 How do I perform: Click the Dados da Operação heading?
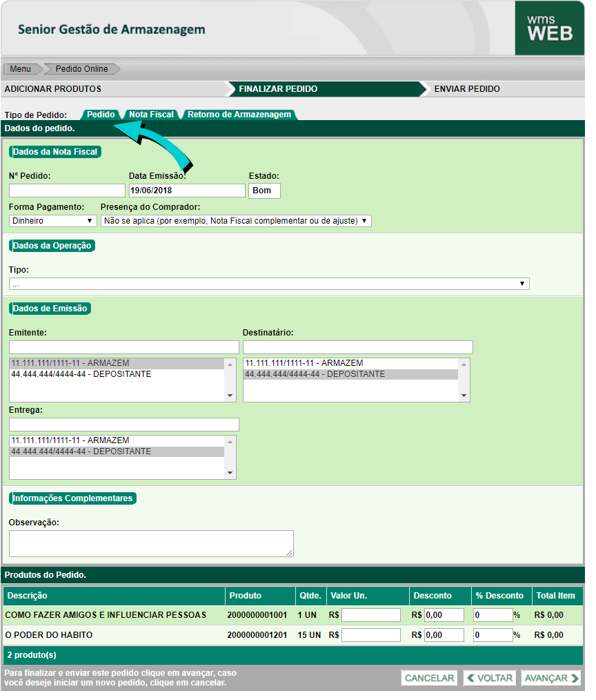[x=52, y=246]
